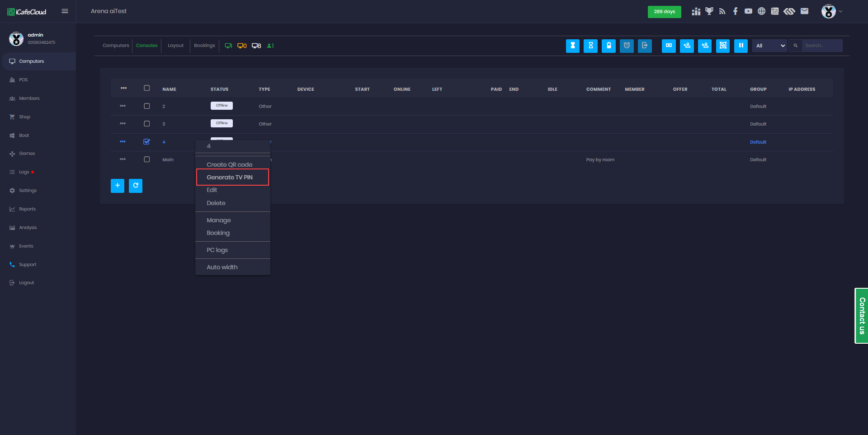Check the checkbox for console 2

click(146, 106)
